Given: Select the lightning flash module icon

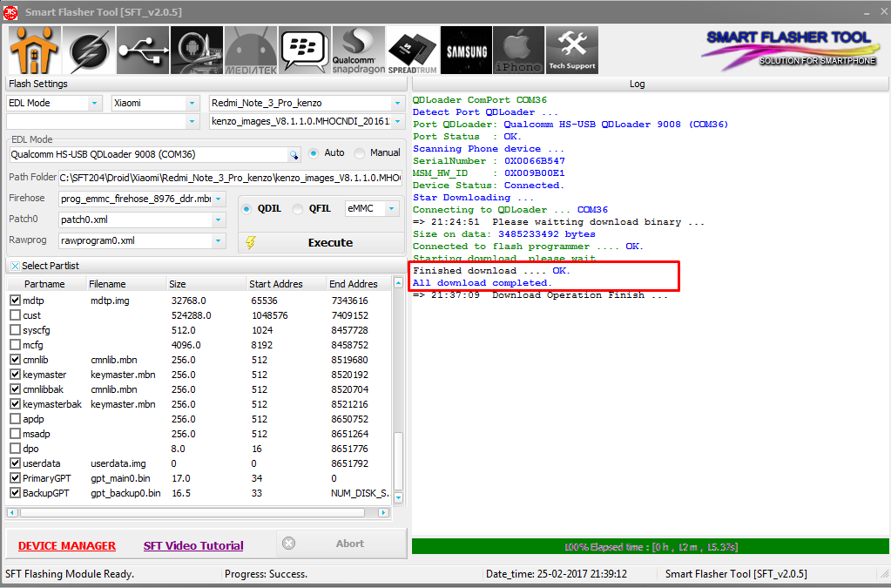Looking at the screenshot, I should 89,50.
